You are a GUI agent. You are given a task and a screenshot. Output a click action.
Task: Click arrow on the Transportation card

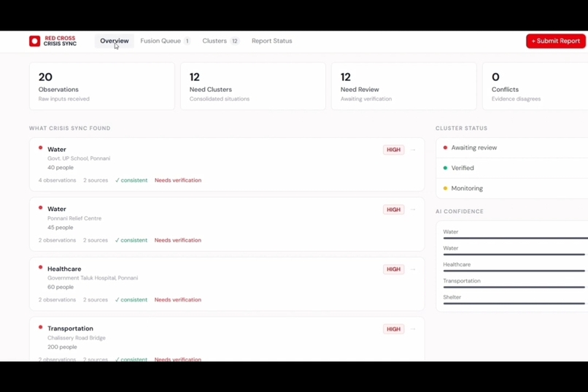point(413,329)
